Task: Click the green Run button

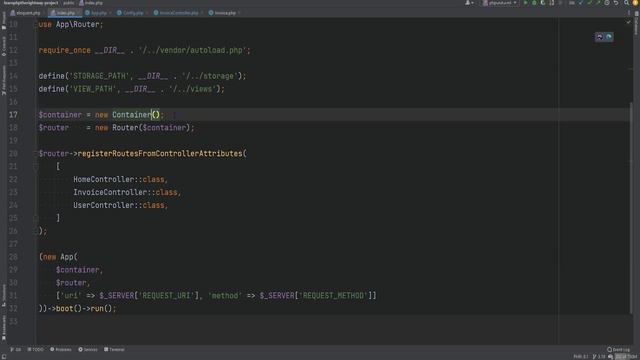Action: click(x=525, y=3)
